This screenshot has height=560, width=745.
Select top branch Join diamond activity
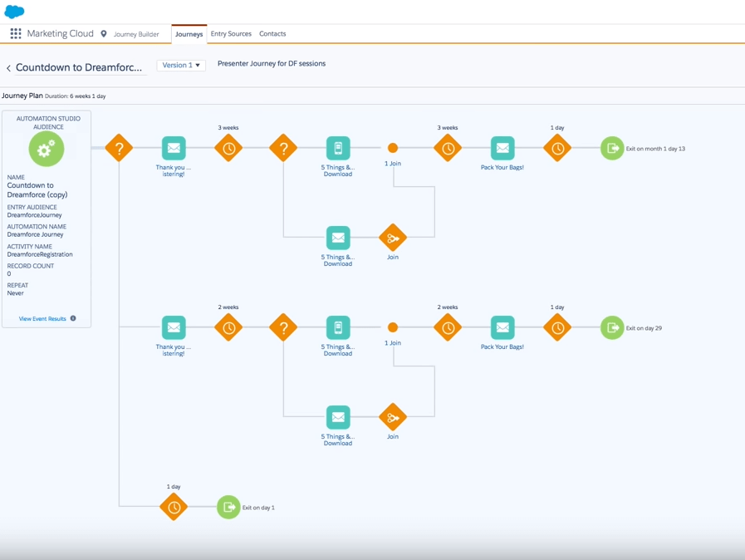pos(393,238)
